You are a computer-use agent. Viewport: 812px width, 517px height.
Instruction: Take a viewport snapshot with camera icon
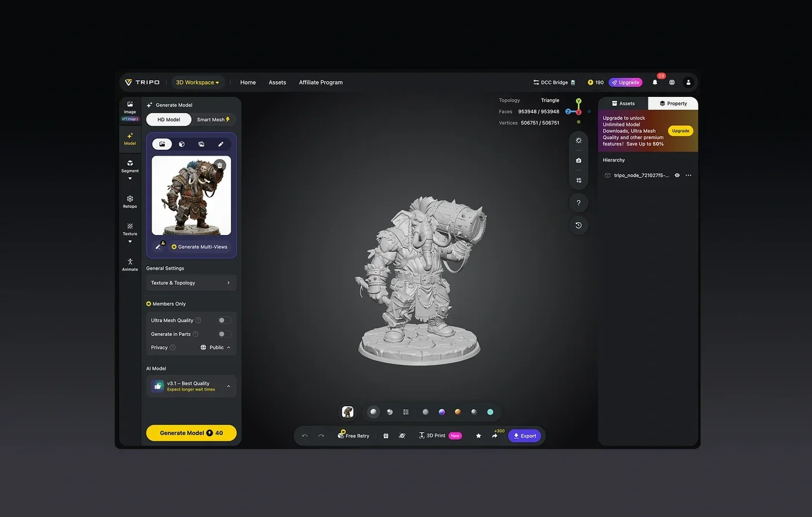pyautogui.click(x=578, y=160)
